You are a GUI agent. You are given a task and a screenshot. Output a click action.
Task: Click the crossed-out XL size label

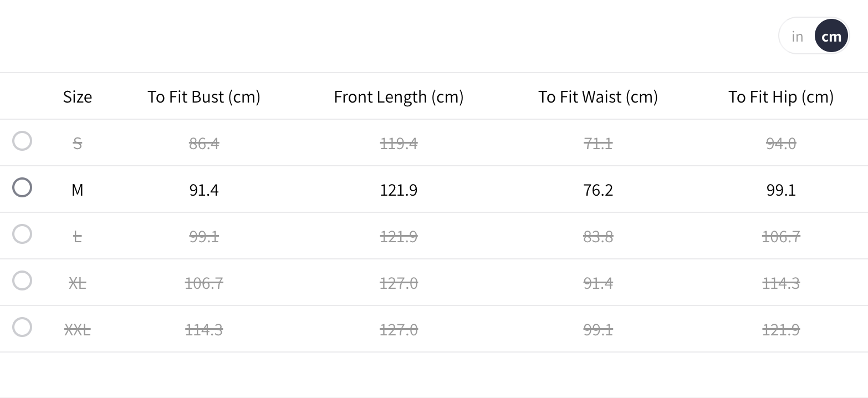coord(78,283)
